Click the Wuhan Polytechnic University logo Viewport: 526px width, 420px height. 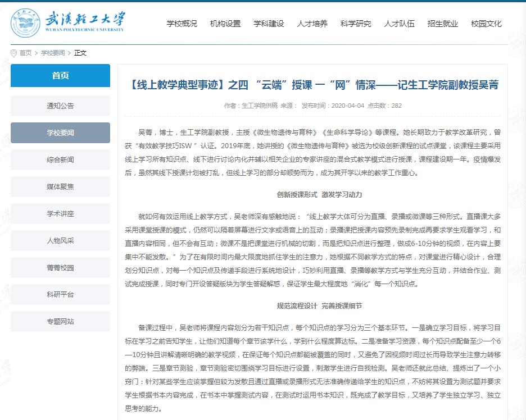(x=68, y=22)
